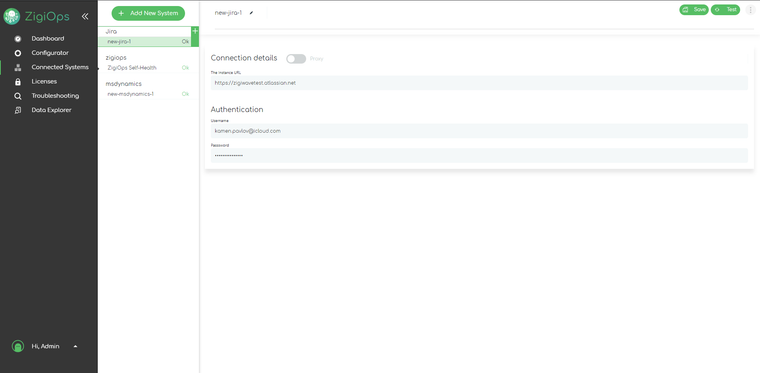The image size is (760, 373).
Task: Click the Hi, Admin label
Action: [46, 346]
